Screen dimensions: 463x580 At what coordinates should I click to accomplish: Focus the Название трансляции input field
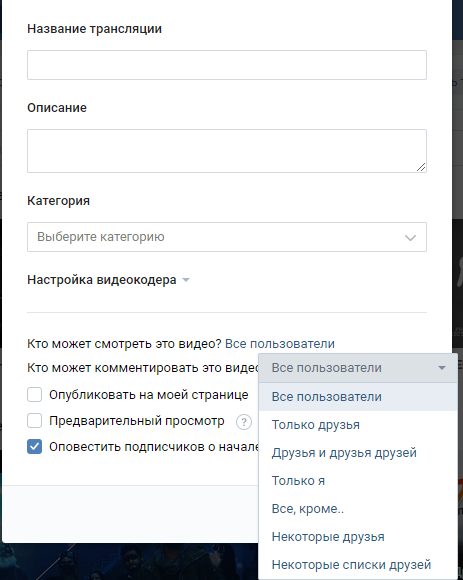click(227, 65)
